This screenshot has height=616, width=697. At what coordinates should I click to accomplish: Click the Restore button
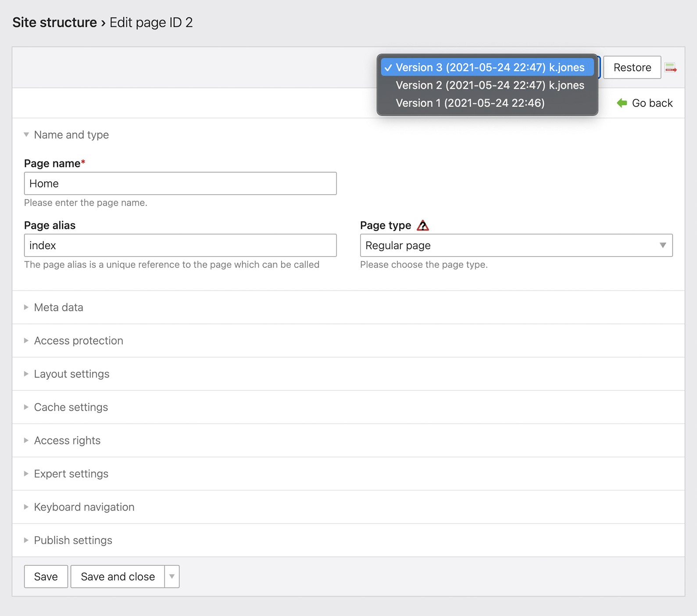pyautogui.click(x=632, y=68)
